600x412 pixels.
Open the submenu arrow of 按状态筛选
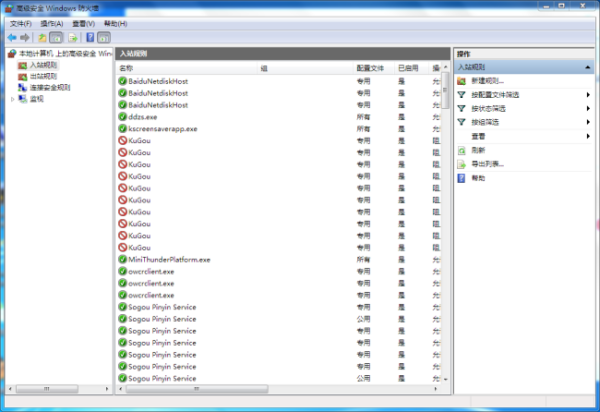click(588, 108)
